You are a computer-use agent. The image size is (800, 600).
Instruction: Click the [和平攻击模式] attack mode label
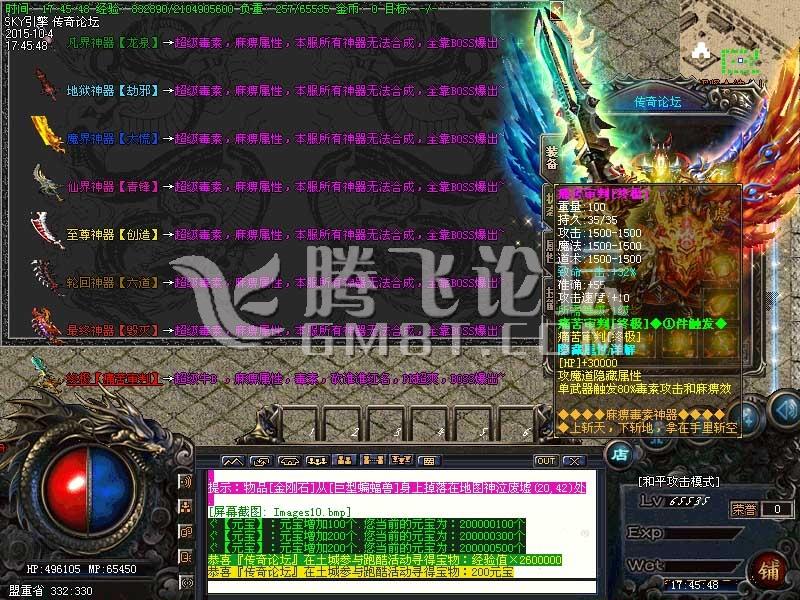(x=679, y=482)
